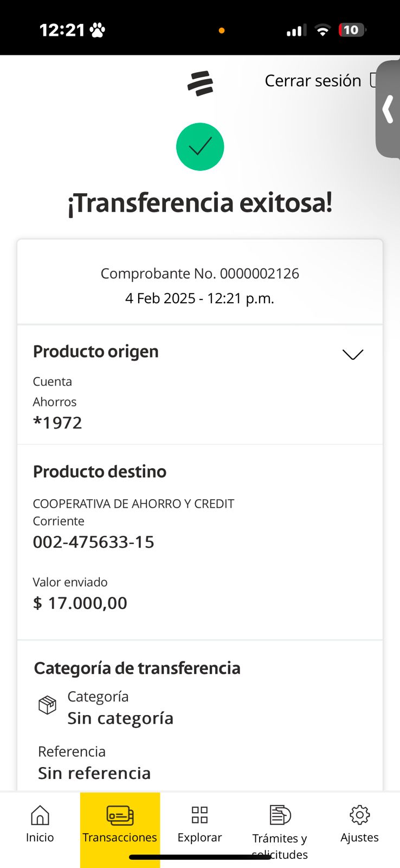Tap the green success checkmark icon
Viewport: 400px width, 868px height.
click(200, 147)
